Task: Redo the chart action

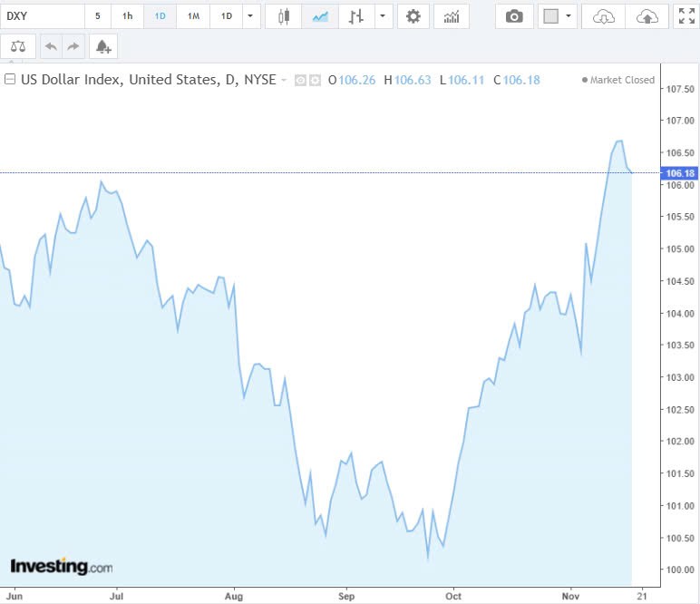Action: tap(73, 46)
